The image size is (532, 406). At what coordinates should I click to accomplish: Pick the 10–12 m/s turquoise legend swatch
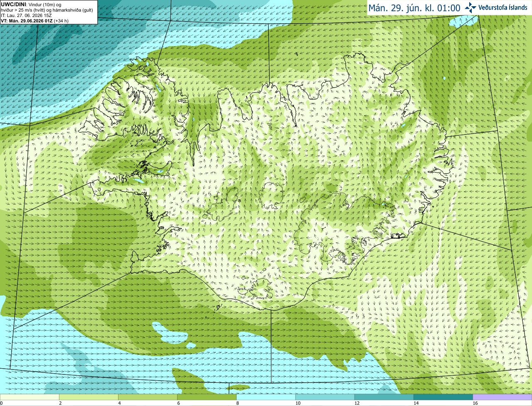pyautogui.click(x=325, y=397)
